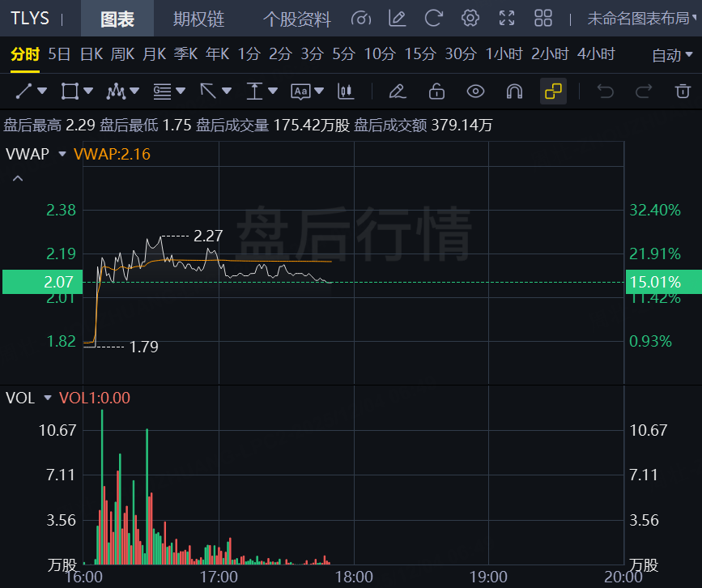Select the arrow marker tool
The image size is (702, 588).
coord(208,92)
